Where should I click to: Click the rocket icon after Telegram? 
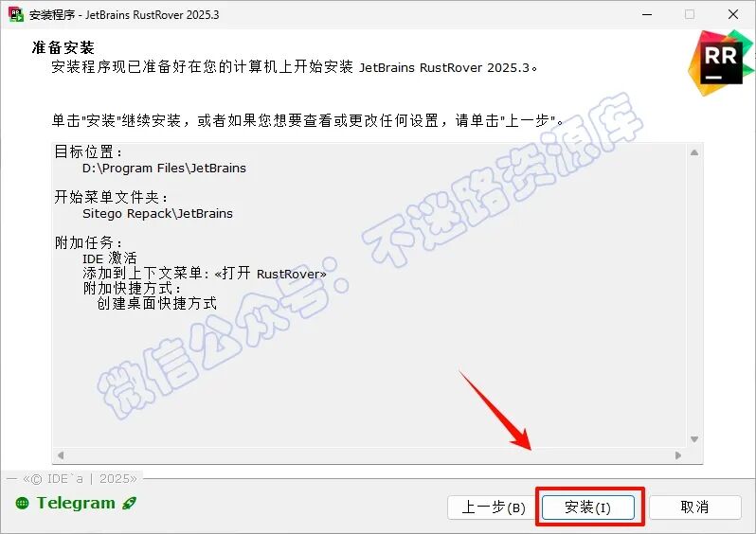click(x=129, y=503)
